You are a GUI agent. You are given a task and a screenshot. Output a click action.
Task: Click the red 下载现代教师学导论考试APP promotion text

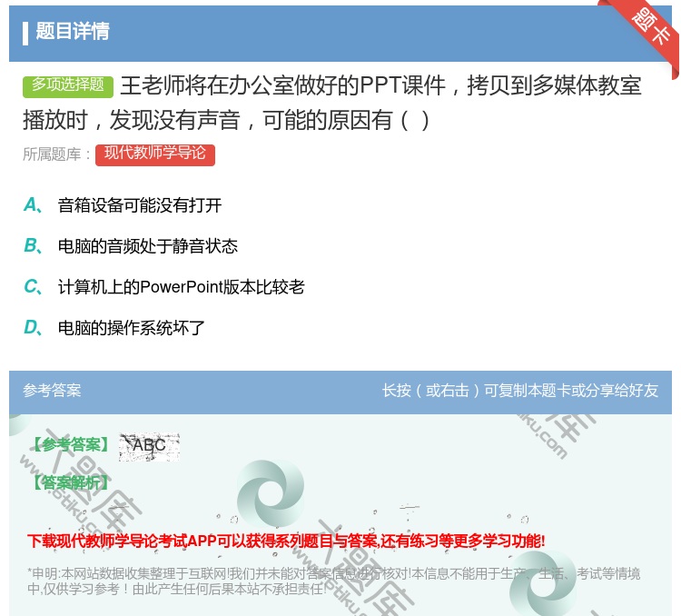tap(286, 541)
